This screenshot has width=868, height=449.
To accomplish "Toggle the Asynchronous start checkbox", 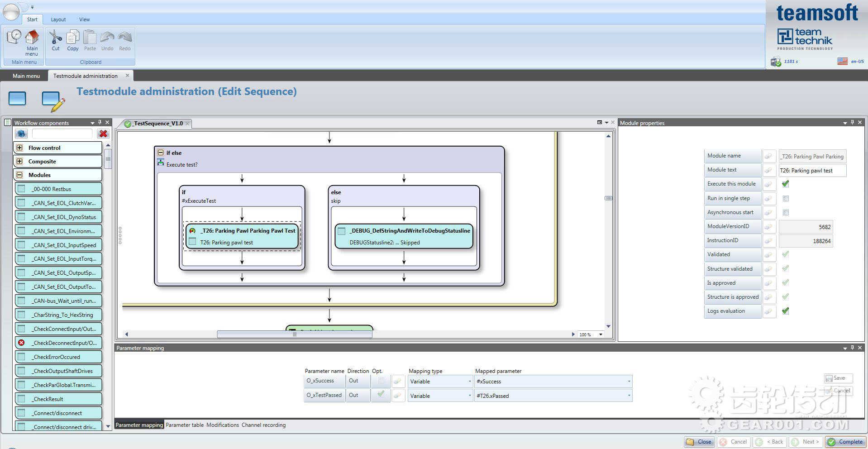I will coord(786,212).
